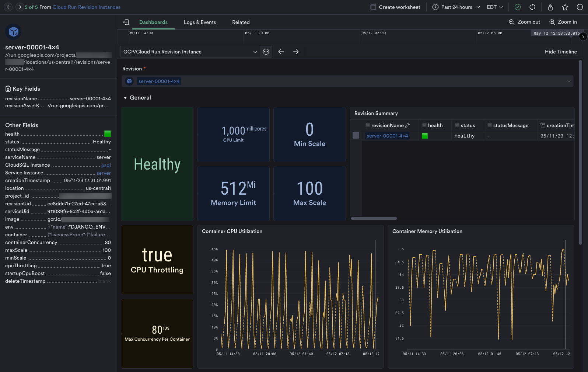Click green health indicator in summary table
This screenshot has width=588, height=372.
pyautogui.click(x=424, y=136)
